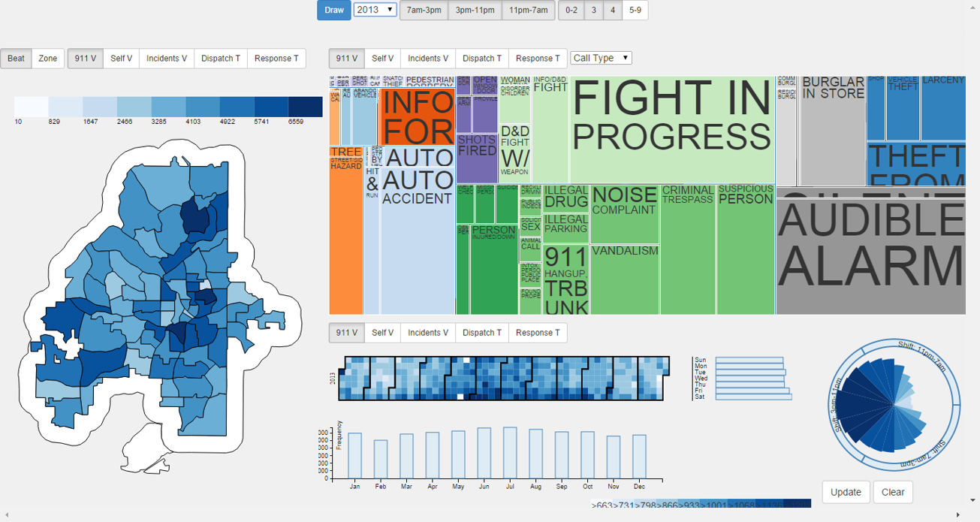
Task: Select the 5-9 priority filter
Action: pyautogui.click(x=635, y=11)
